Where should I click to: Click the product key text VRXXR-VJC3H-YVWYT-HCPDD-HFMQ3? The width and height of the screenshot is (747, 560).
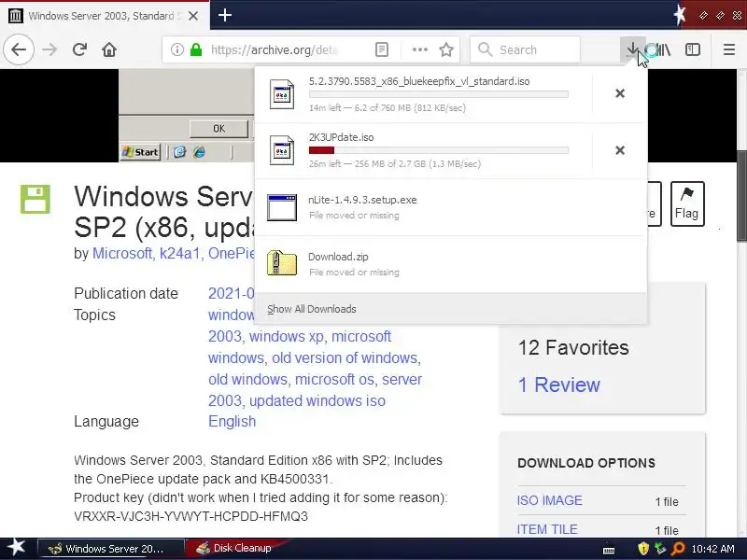[190, 516]
